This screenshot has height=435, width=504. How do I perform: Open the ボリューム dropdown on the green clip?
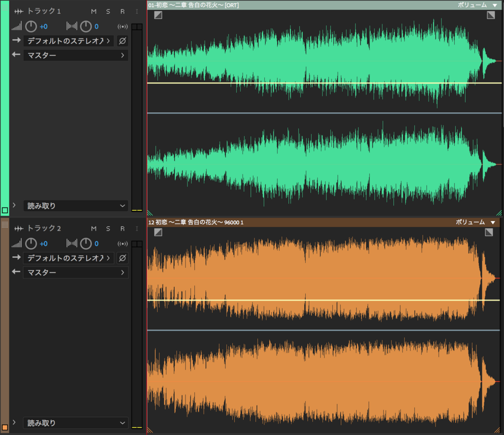[477, 5]
